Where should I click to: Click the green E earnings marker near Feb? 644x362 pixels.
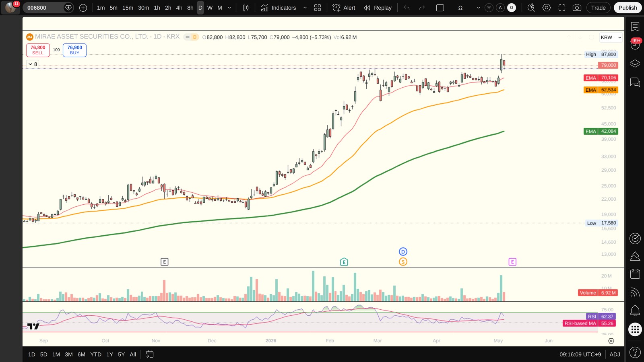click(344, 262)
